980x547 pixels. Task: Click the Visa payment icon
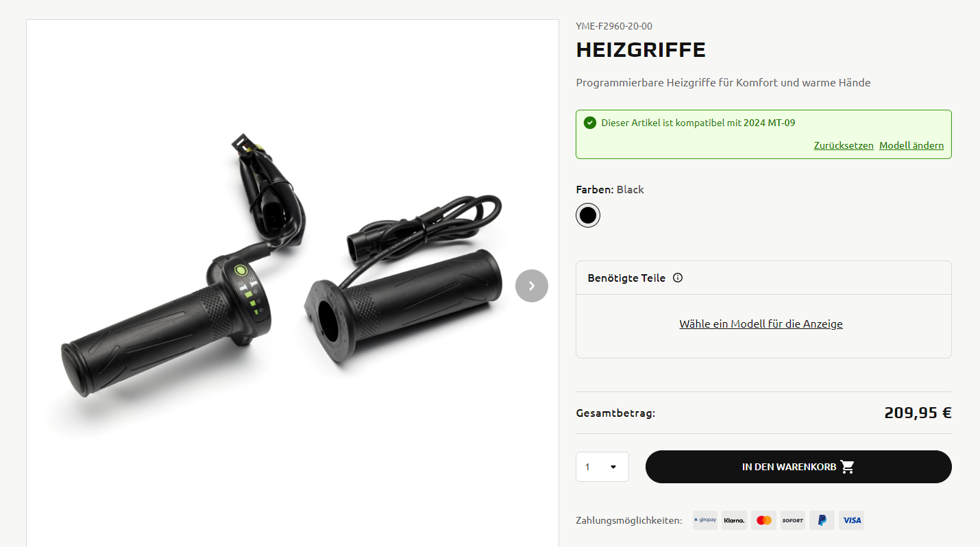coord(852,520)
